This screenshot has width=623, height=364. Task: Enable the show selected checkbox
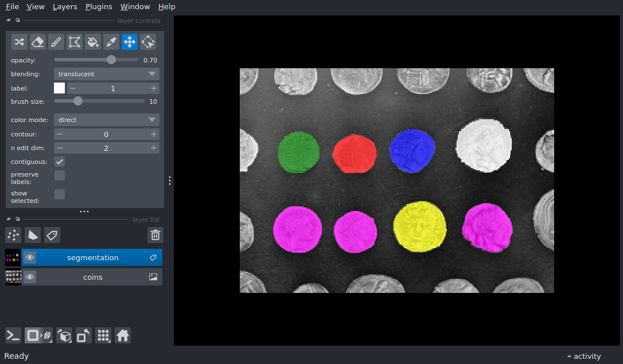tap(60, 194)
